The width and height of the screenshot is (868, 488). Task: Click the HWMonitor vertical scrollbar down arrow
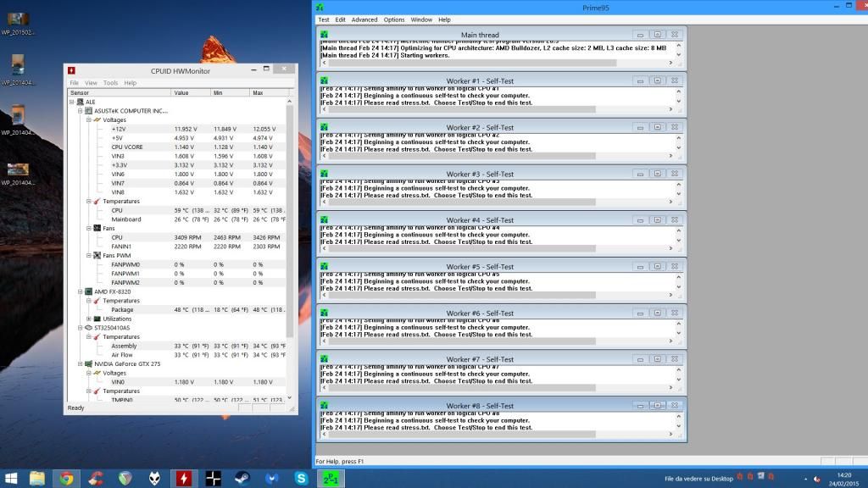(x=291, y=398)
